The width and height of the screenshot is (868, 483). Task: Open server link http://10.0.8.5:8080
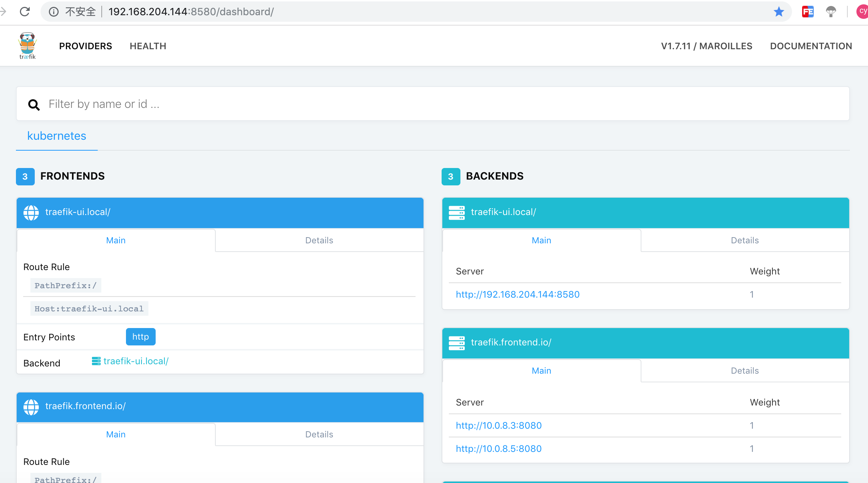499,449
